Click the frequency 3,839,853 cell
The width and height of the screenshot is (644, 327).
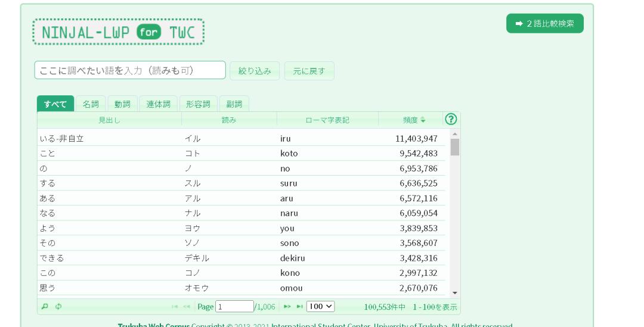419,228
